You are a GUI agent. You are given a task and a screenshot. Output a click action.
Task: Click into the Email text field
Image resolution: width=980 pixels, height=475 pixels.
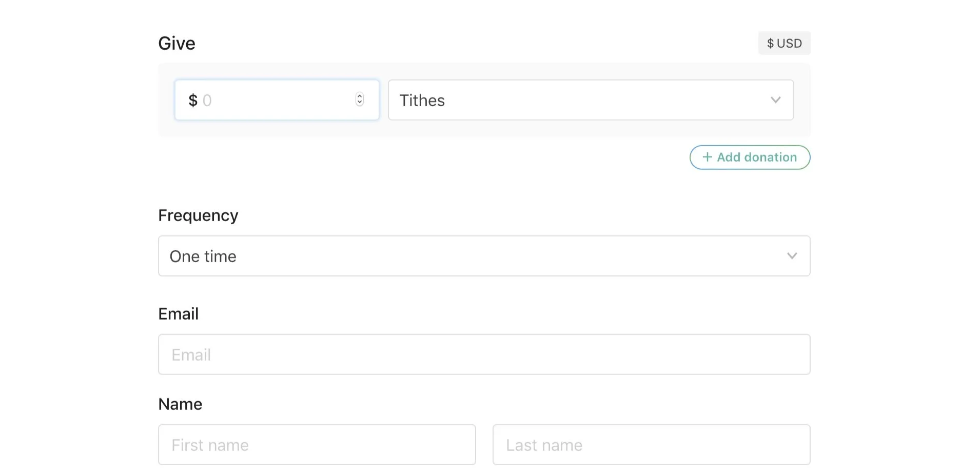click(x=483, y=354)
